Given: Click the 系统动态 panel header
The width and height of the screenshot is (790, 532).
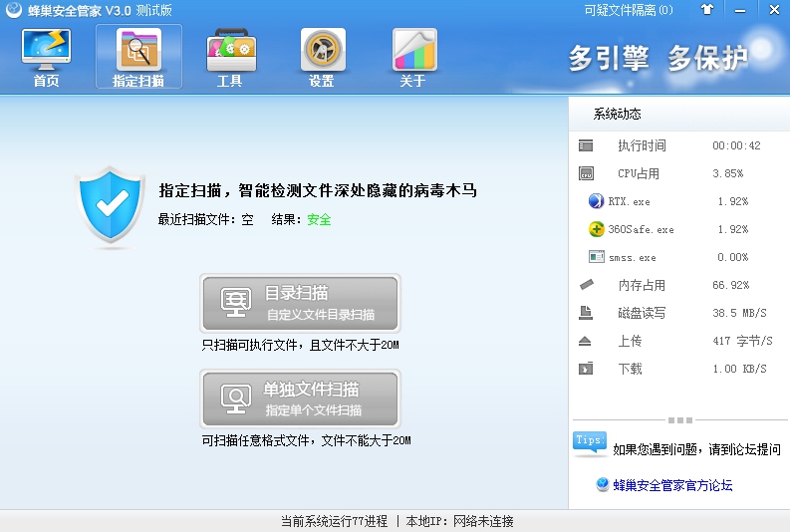Looking at the screenshot, I should (x=679, y=114).
